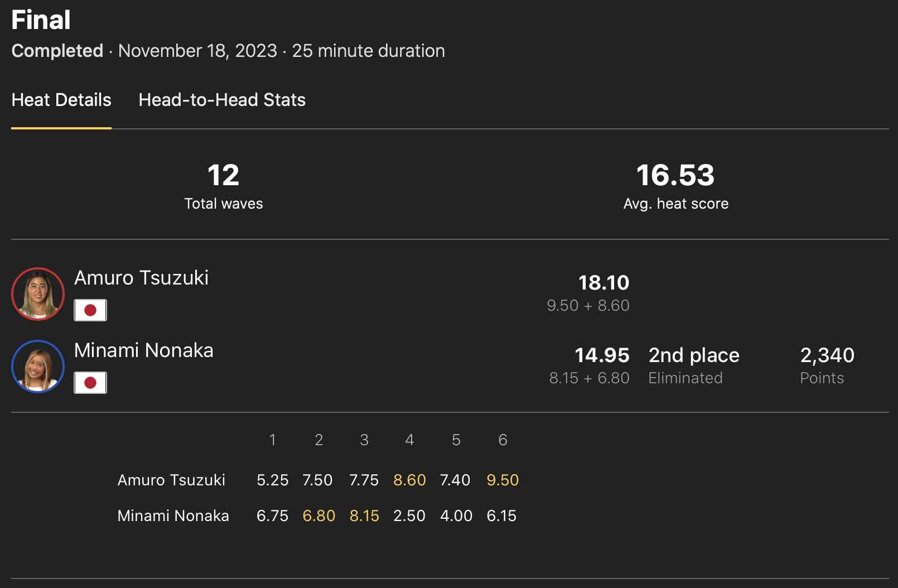Click Minami Nonaka's profile photo
Screen dimensions: 898x588
click(38, 367)
